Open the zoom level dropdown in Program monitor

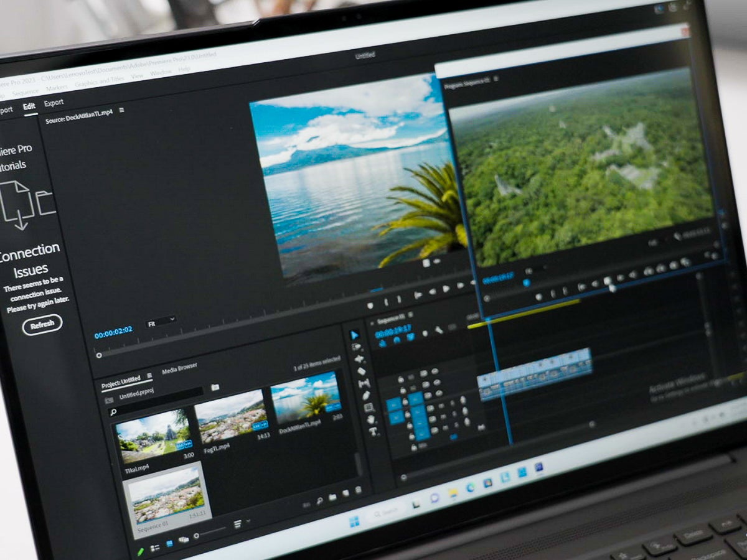click(535, 271)
